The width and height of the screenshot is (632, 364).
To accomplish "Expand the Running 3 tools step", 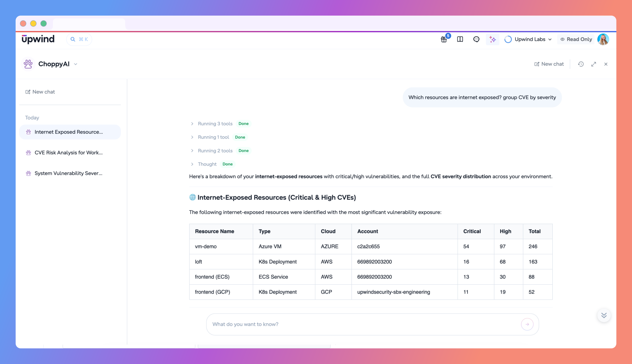I will tap(215, 124).
